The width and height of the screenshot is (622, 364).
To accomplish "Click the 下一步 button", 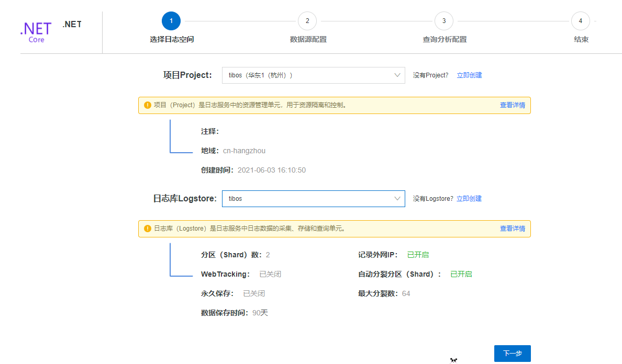I will (512, 354).
